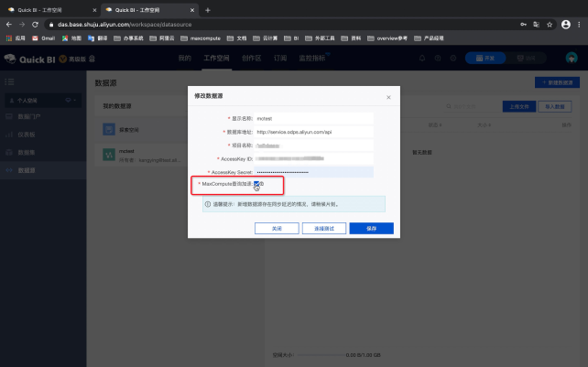Expand the personal space dropdown
Screen dimensions: 588x367
tap(43, 101)
